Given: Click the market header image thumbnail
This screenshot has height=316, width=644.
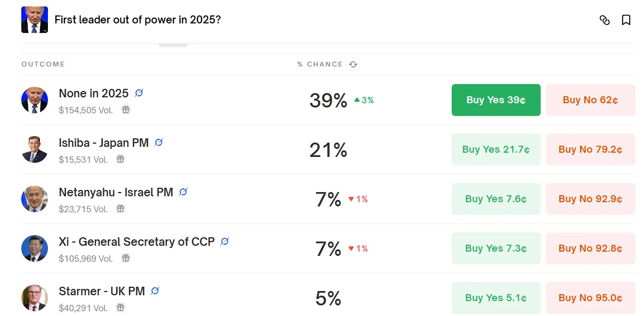Looking at the screenshot, I should [x=35, y=20].
